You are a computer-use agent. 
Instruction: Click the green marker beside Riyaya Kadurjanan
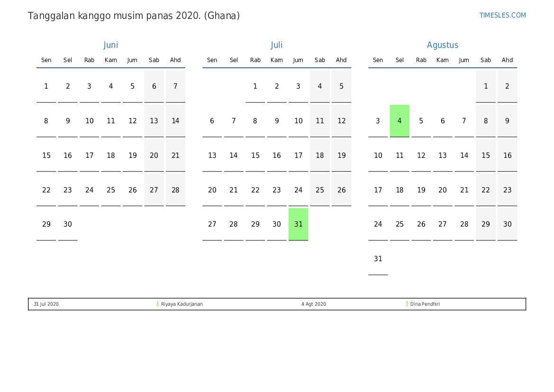coord(158,304)
